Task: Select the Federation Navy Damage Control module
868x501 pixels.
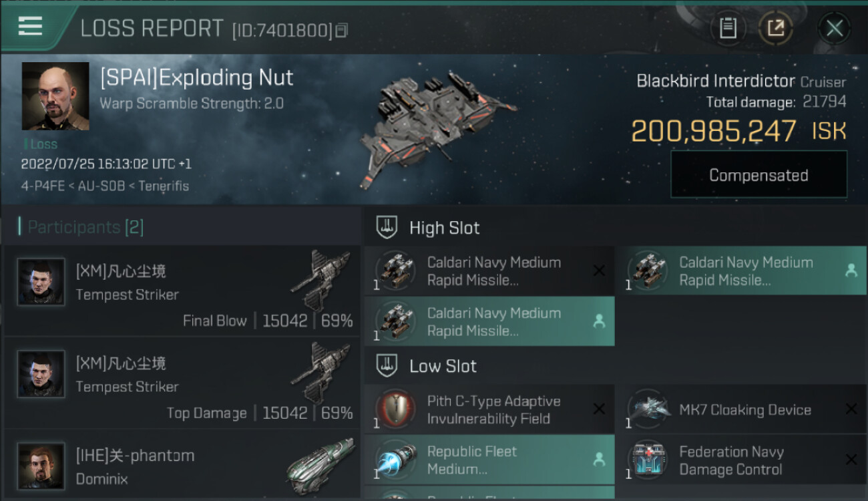Action: click(740, 460)
